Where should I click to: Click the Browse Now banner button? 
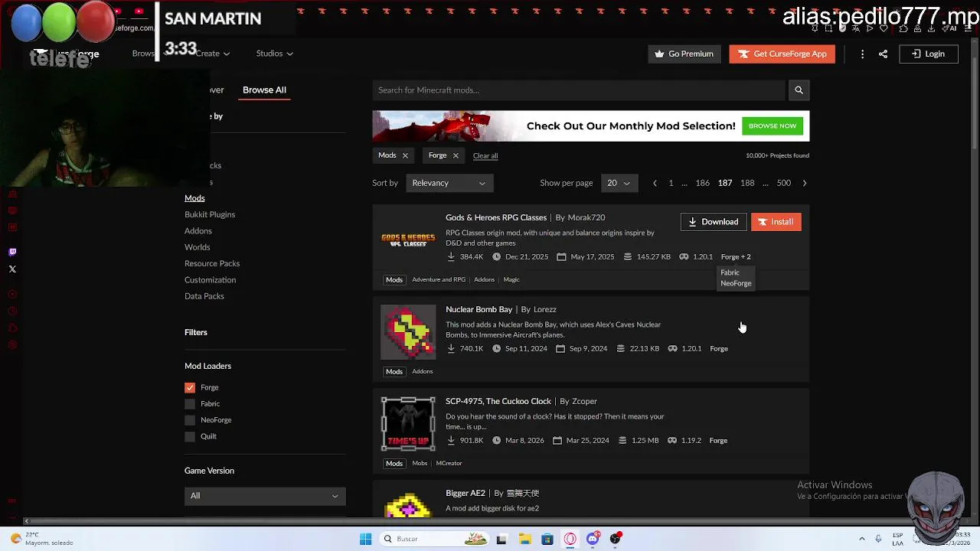click(x=773, y=126)
